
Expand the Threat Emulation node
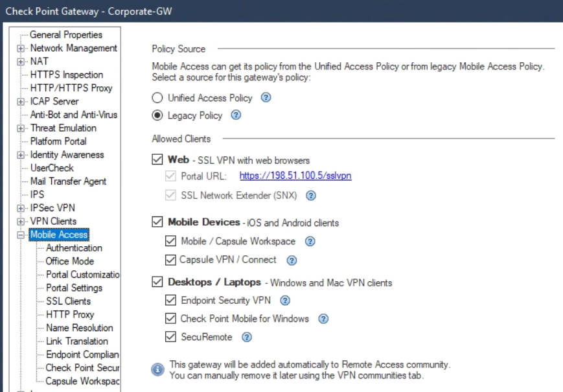point(21,128)
